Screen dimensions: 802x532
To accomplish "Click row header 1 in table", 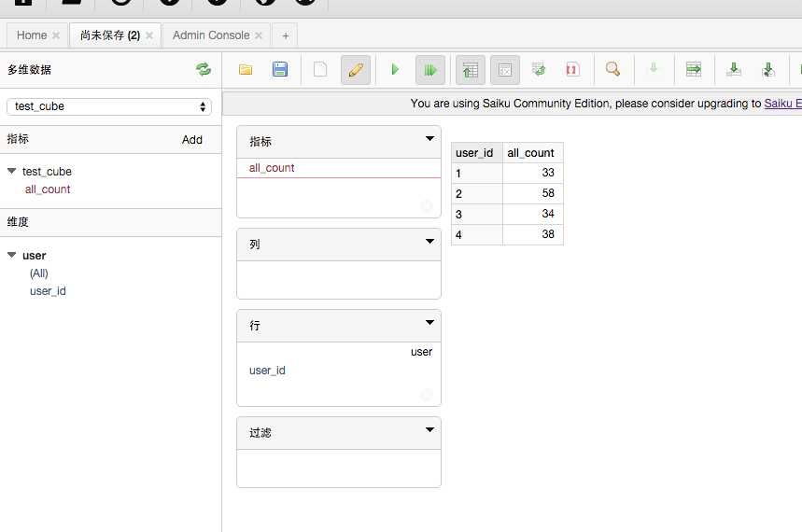I will pyautogui.click(x=477, y=174).
